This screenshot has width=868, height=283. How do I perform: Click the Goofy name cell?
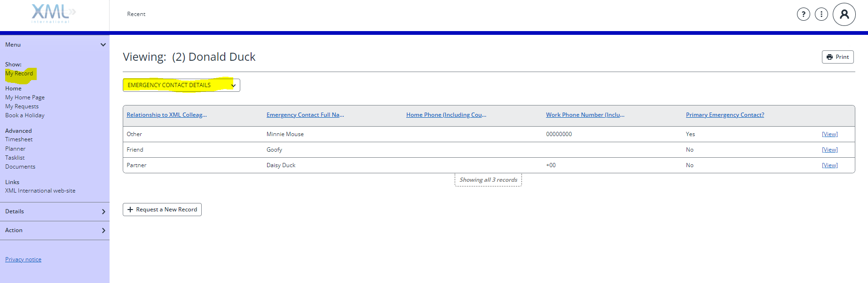click(x=274, y=150)
